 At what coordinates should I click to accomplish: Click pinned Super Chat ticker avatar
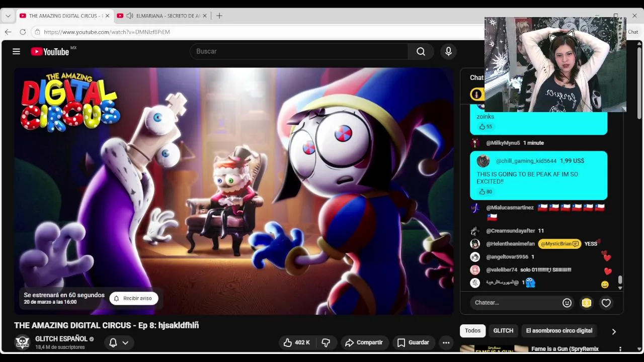coord(476,94)
